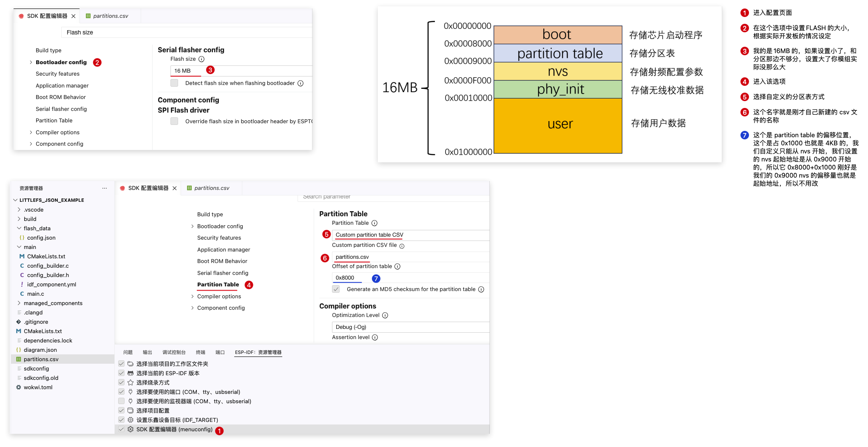Toggle checkbox for 选择项目配置
Screen dimensions: 868x447
point(122,410)
